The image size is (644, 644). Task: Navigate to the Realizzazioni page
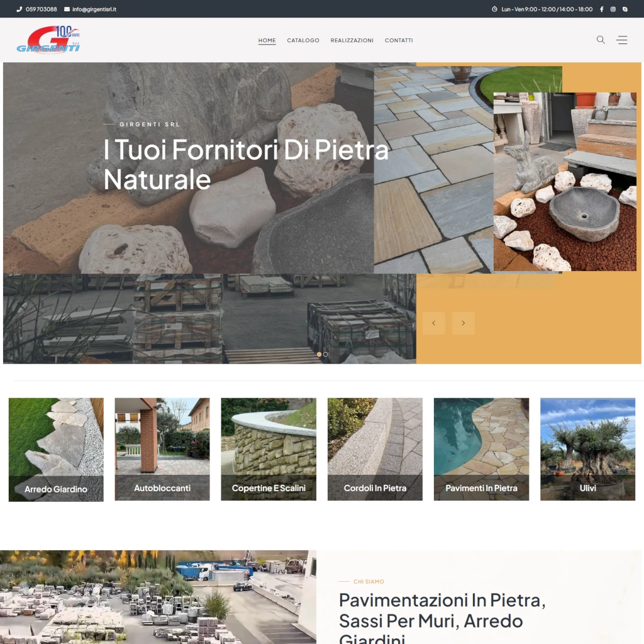(x=352, y=40)
